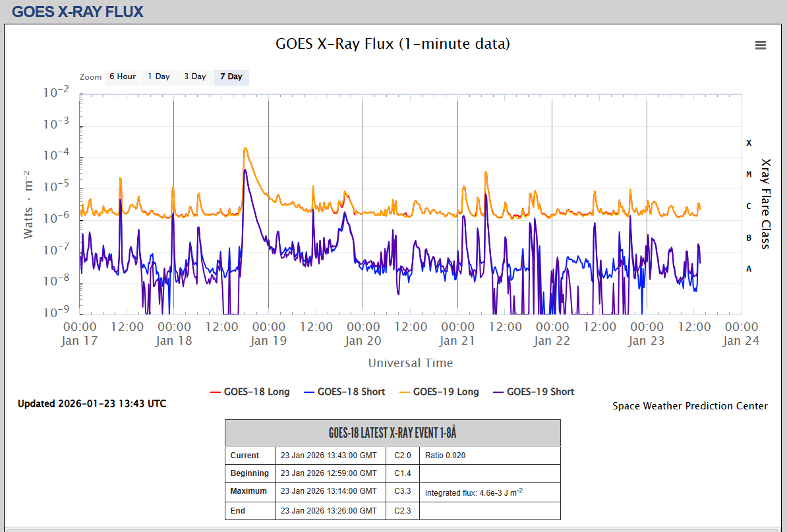Click the Space Weather Prediction Center credit
787x532 pixels.
click(x=689, y=406)
